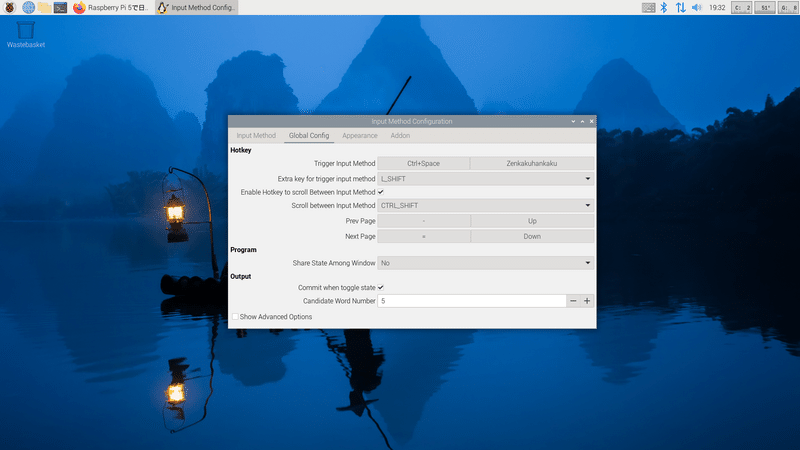Open the Bluetooth tray menu
Viewport: 800px width, 450px height.
(664, 7)
